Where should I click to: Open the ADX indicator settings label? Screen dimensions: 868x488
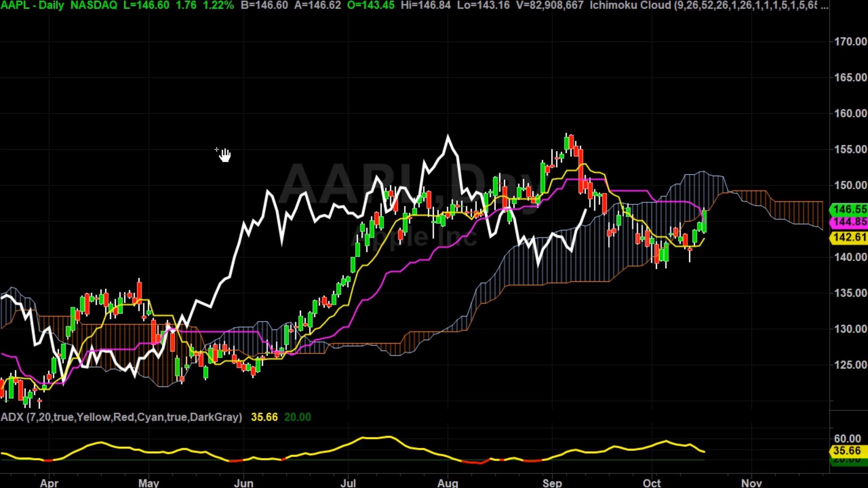(x=122, y=417)
